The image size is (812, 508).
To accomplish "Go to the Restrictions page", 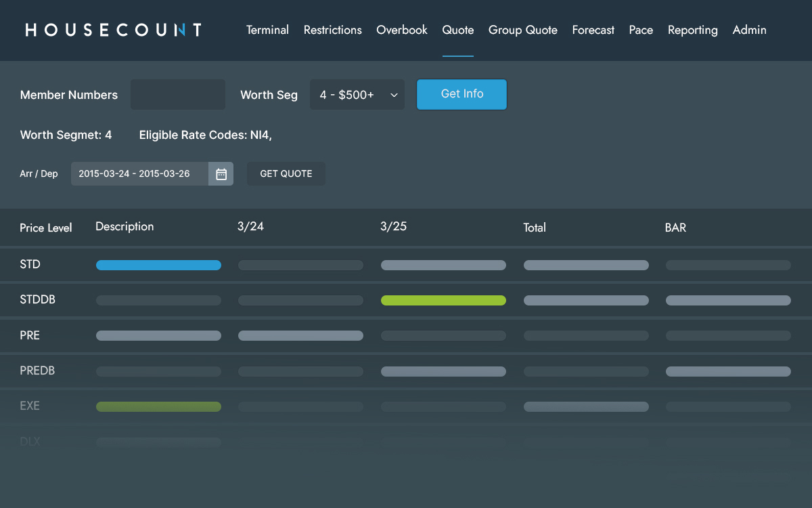I will [332, 30].
